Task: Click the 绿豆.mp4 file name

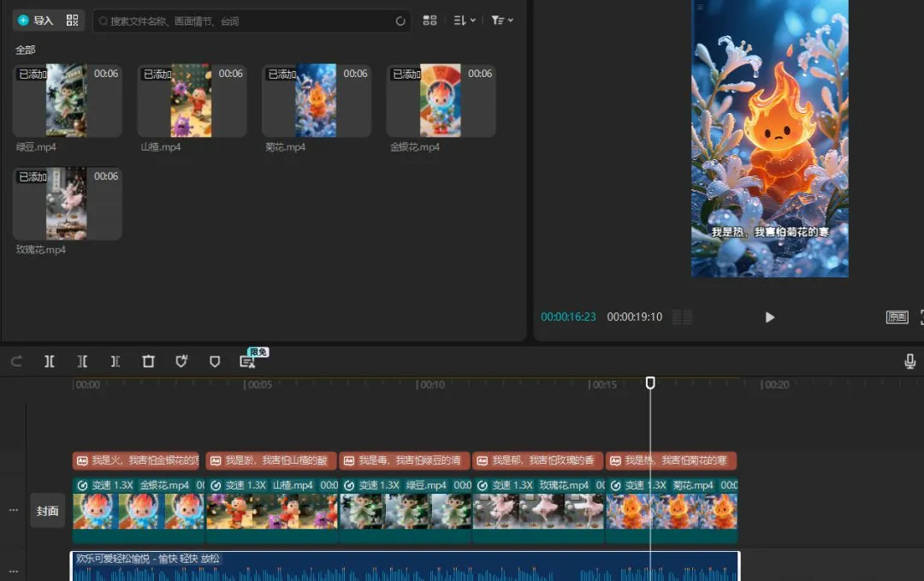Action: 36,146
